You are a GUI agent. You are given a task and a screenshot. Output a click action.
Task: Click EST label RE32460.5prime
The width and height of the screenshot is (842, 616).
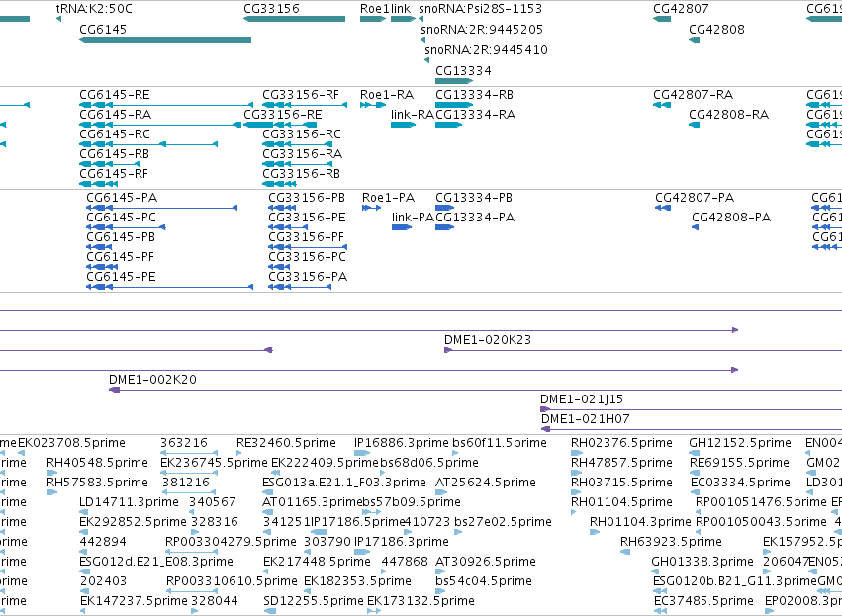click(x=286, y=443)
